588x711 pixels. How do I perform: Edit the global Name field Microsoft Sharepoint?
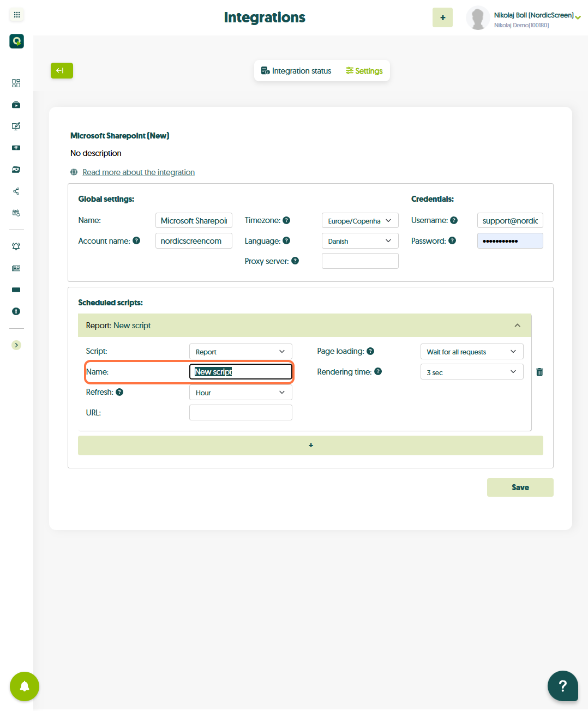(194, 220)
